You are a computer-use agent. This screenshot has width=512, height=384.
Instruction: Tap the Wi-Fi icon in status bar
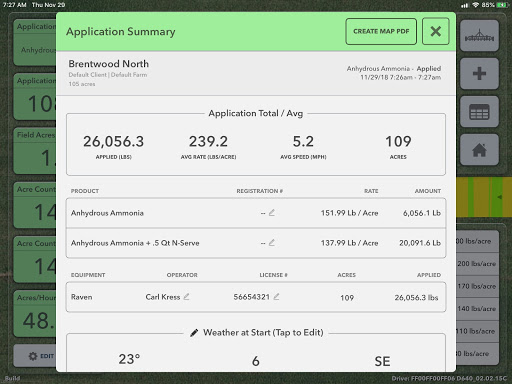[x=476, y=5]
